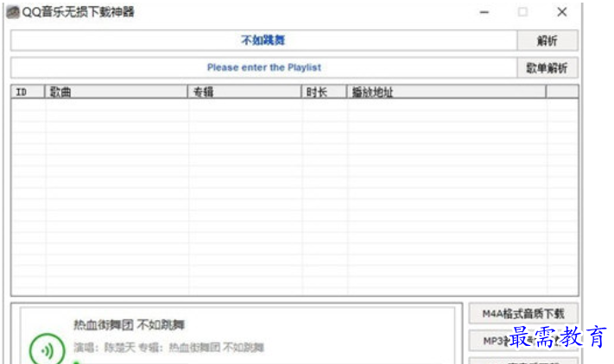
Task: Focus the 'Please enter the Playlist' field
Action: (263, 67)
